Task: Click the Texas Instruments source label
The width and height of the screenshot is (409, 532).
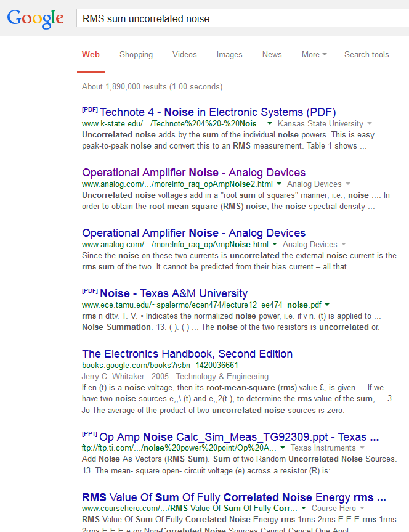Action: [323, 448]
